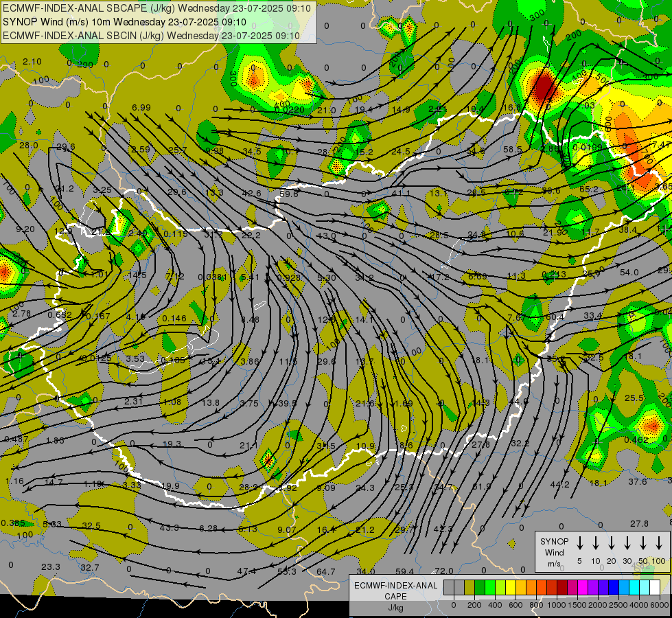
Task: Click the 6.99 value on the map
Action: click(x=141, y=107)
